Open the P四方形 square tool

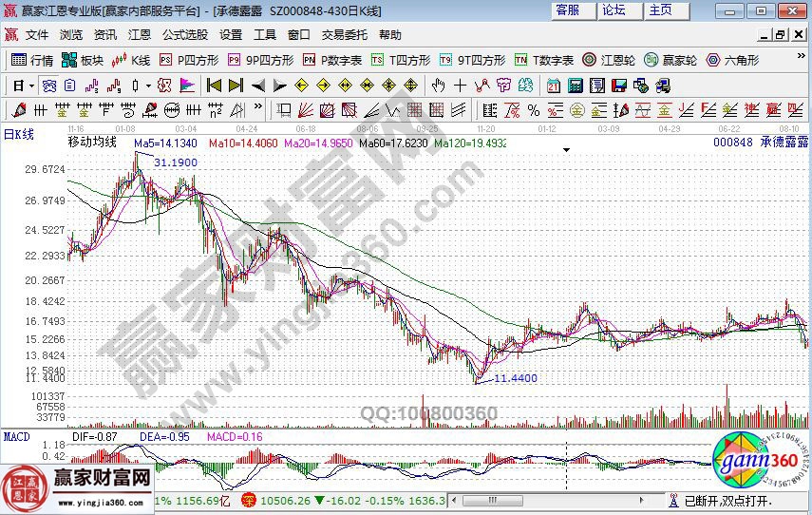(189, 60)
